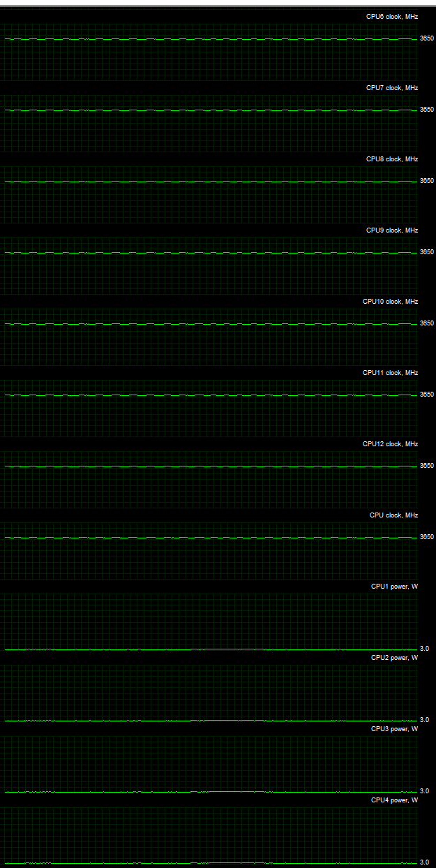Click the plotted line of CPU8 clock graph

point(209,182)
